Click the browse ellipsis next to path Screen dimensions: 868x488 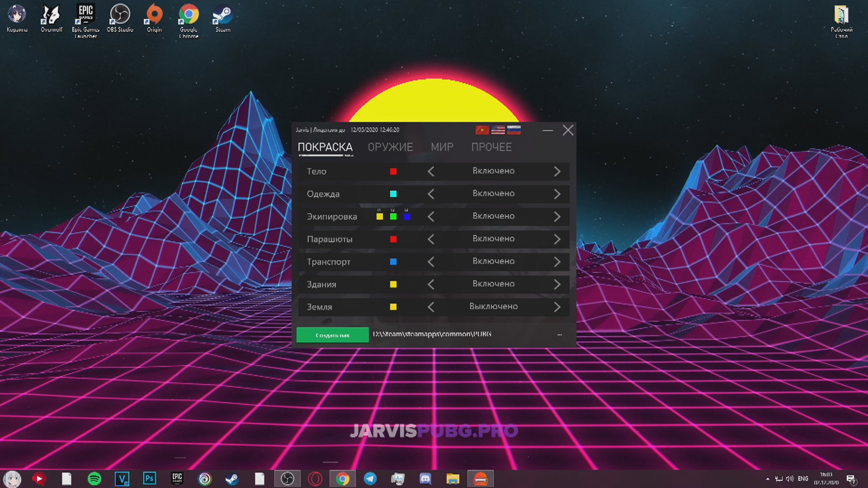560,335
